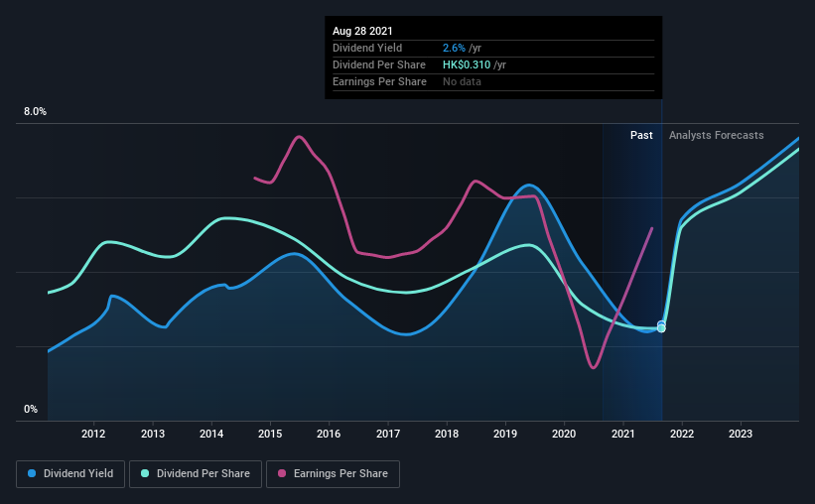Click 'Dividend Per Share' row label in tooltip
This screenshot has width=815, height=504.
click(379, 64)
